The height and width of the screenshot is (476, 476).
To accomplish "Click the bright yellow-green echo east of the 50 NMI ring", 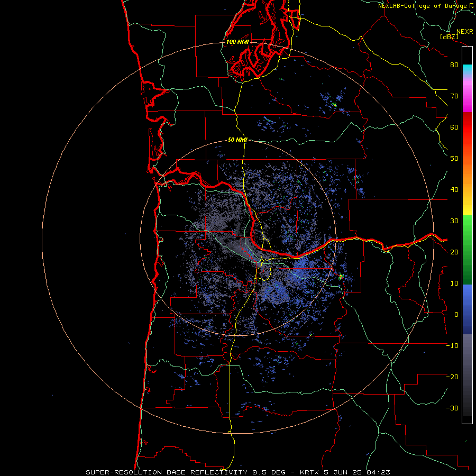I will (x=341, y=277).
